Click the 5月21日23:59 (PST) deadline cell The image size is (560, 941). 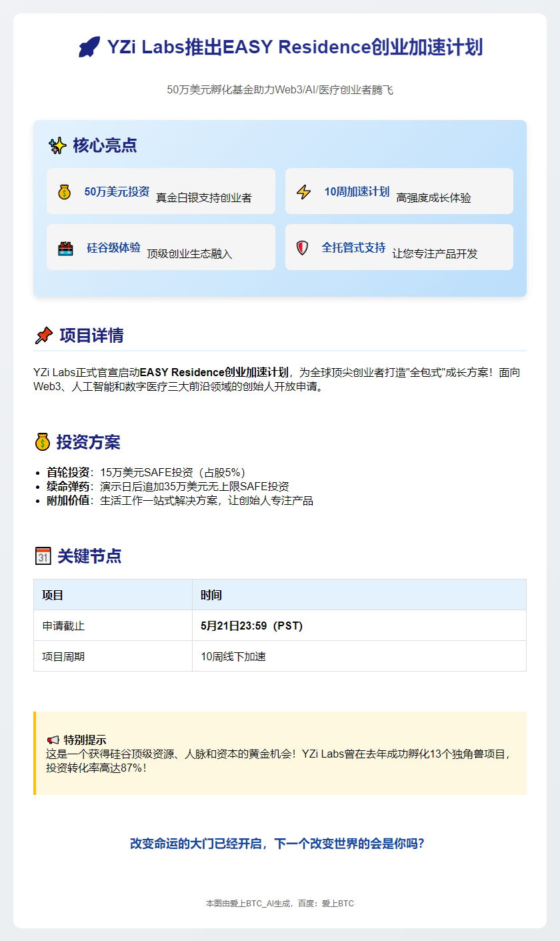(x=252, y=626)
